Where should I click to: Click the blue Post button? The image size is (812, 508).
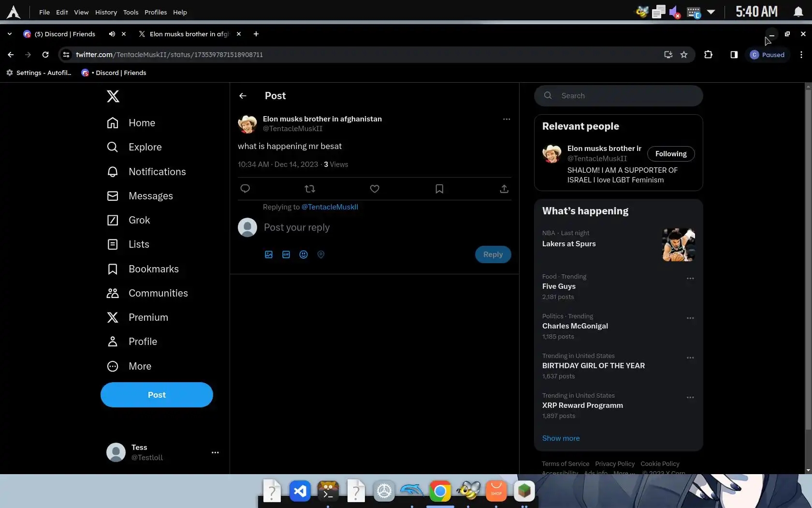(x=157, y=395)
